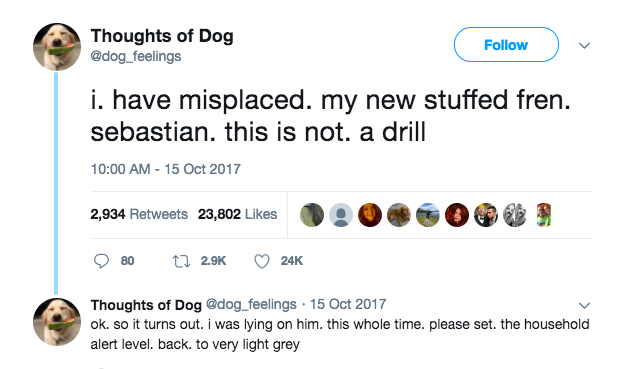The image size is (623, 369).
Task: Open the 2,934 Retweets list
Action: 139,214
